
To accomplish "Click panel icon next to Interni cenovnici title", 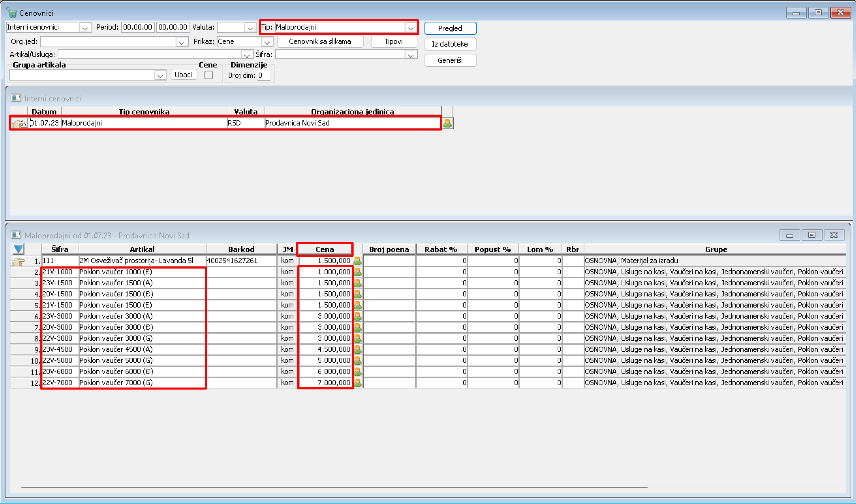I will click(16, 98).
